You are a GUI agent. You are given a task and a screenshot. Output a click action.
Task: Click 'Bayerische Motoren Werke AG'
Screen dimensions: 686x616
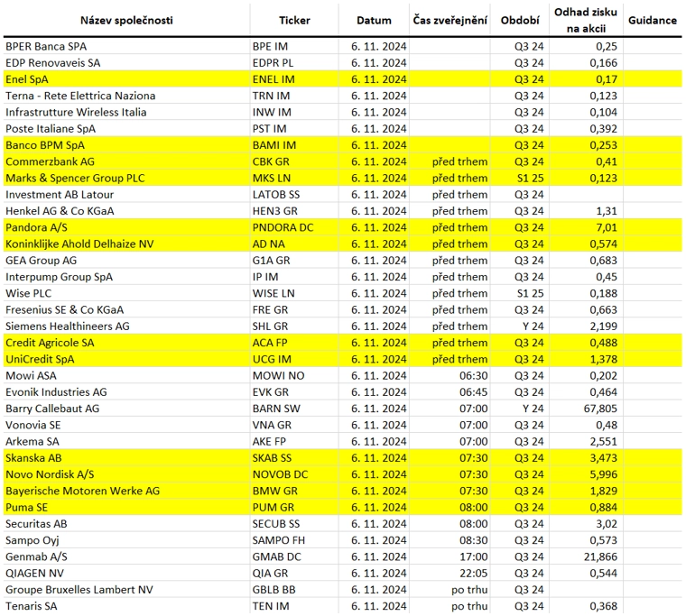(83, 491)
